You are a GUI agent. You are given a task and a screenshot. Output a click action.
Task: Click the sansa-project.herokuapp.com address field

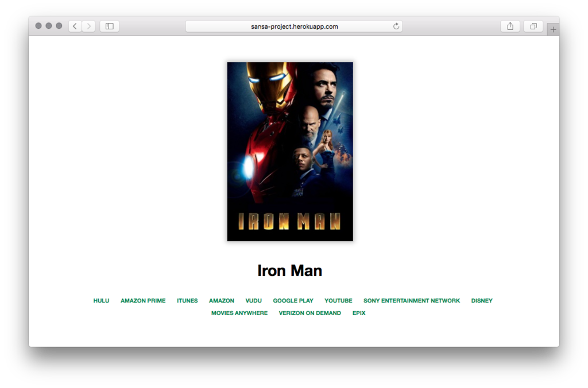[294, 26]
